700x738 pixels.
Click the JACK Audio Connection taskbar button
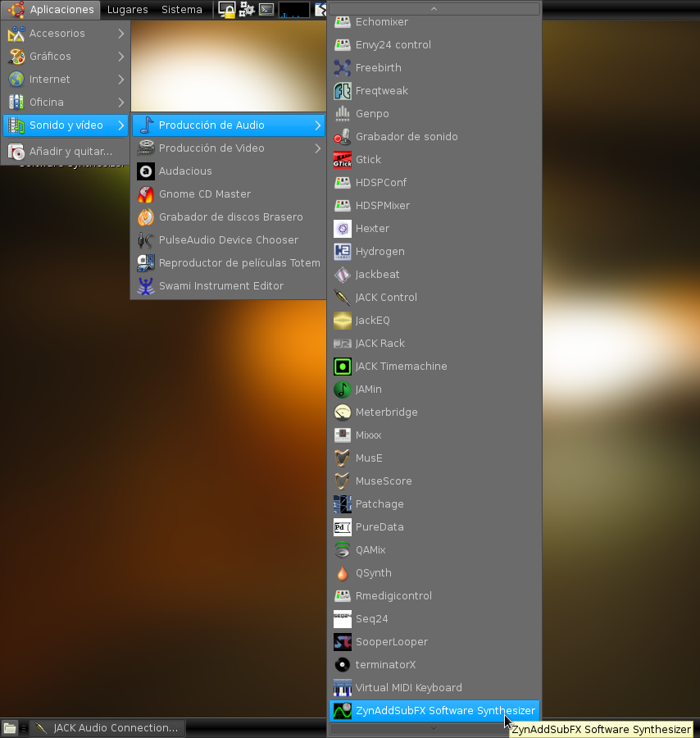(107, 728)
